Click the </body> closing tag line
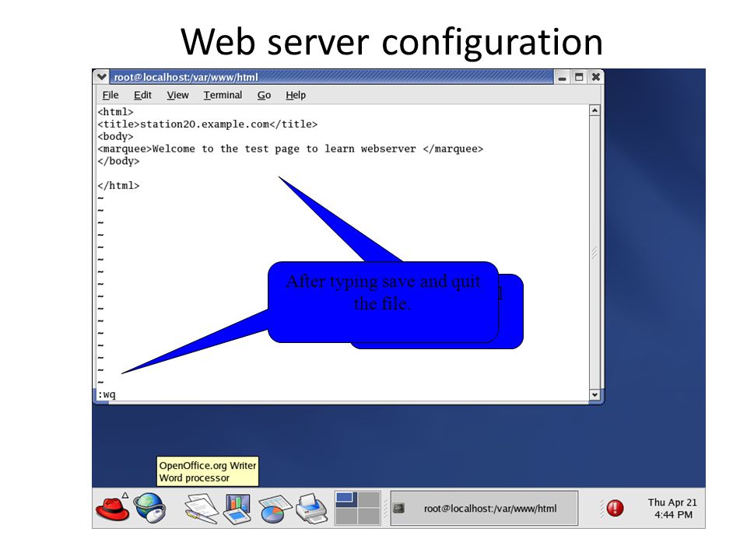Viewport: 747px width, 560px height. pyautogui.click(x=118, y=161)
